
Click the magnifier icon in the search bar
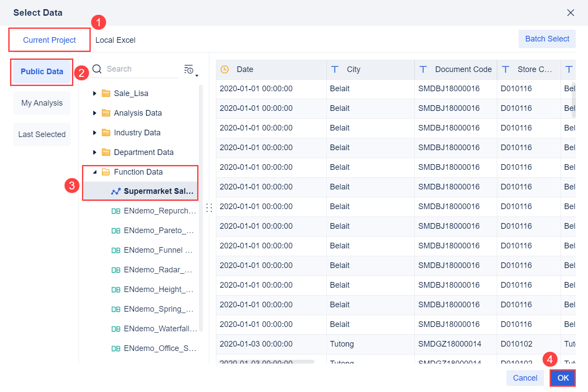[96, 69]
